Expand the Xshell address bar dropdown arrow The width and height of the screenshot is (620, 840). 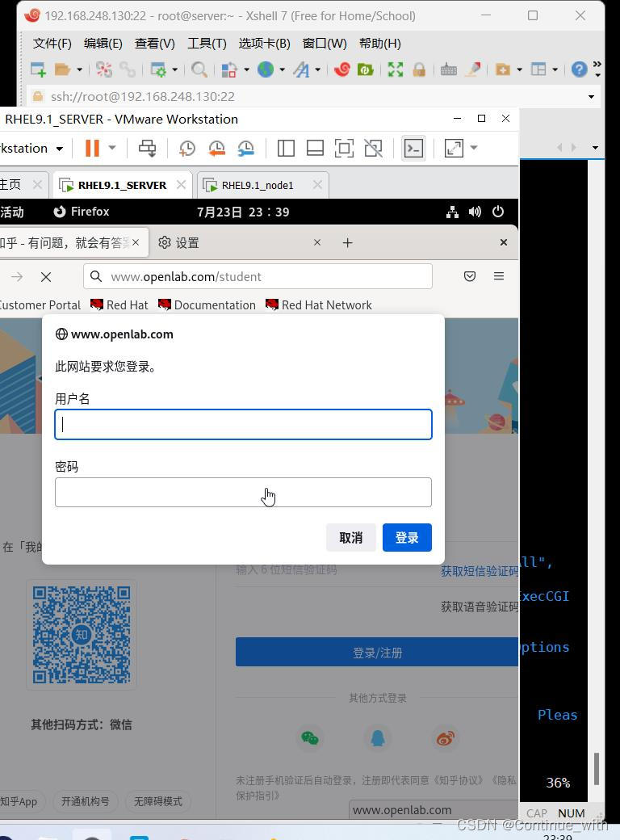(x=591, y=97)
